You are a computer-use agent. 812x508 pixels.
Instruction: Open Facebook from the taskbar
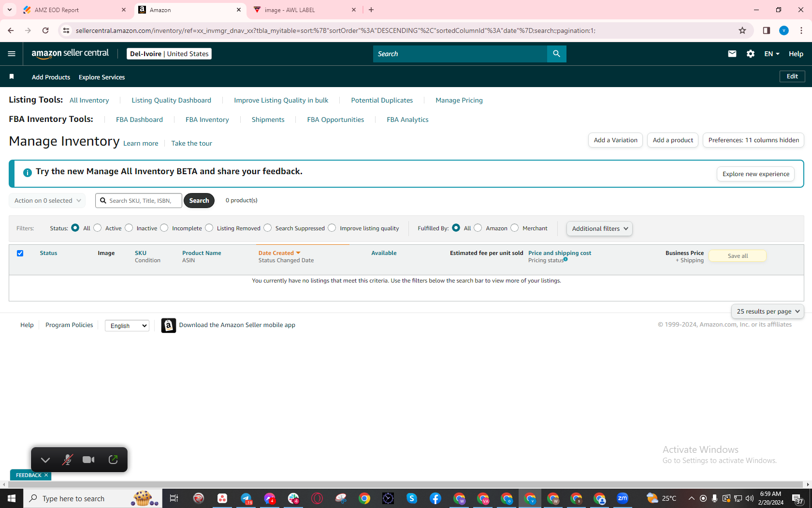[x=435, y=498]
